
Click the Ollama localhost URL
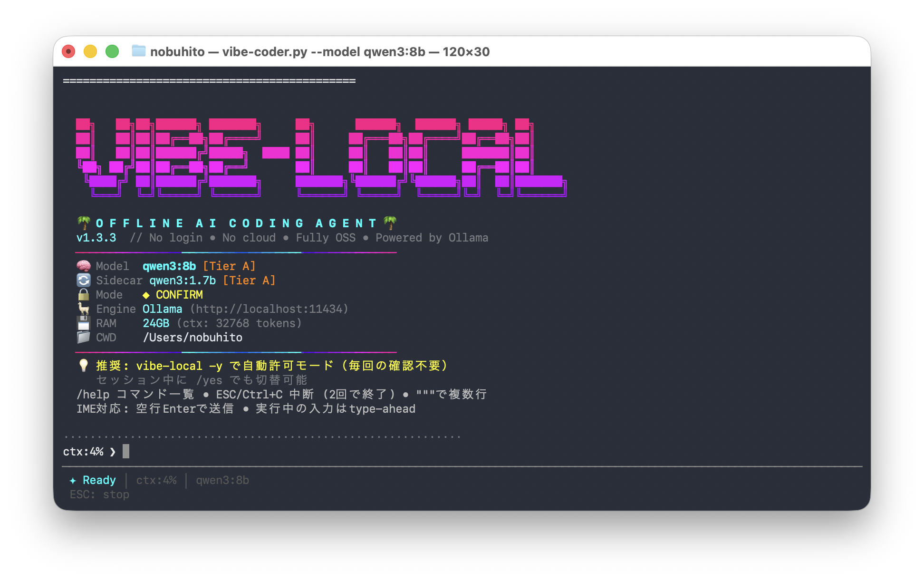point(269,309)
